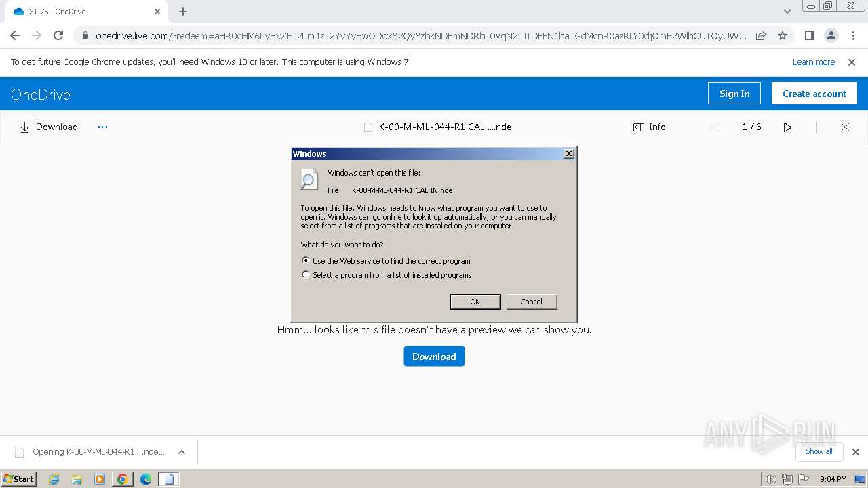Viewport: 868px width, 488px height.
Task: Go forward in Chrome
Action: tap(37, 35)
